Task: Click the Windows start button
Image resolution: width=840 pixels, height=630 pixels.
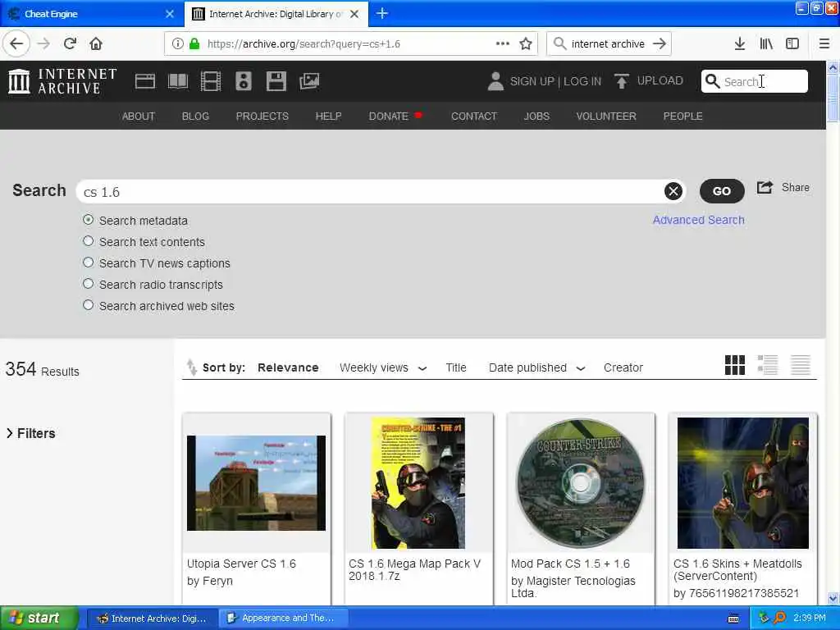Action: (x=39, y=619)
